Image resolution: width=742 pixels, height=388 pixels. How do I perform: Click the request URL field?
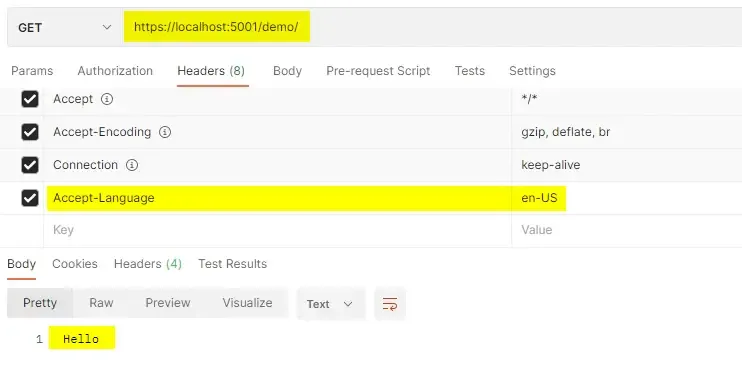tap(432, 27)
